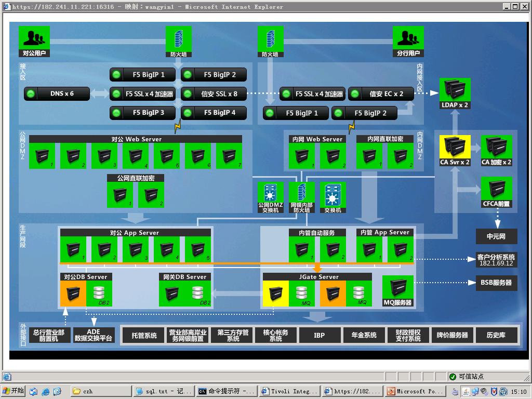This screenshot has height=399, width=532.
Task: Switch to sql.txt taskbar window
Action: (x=163, y=391)
